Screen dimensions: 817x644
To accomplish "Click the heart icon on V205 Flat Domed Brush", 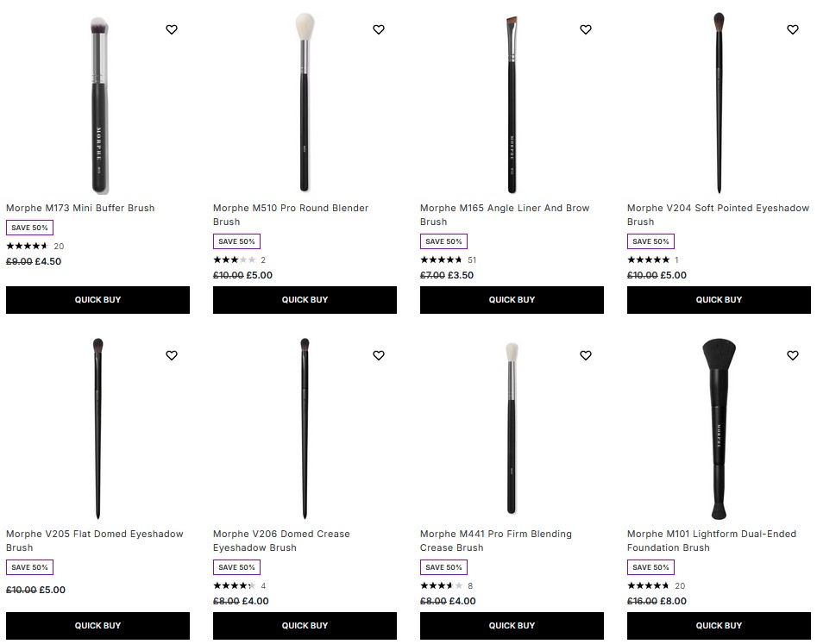I will point(171,354).
